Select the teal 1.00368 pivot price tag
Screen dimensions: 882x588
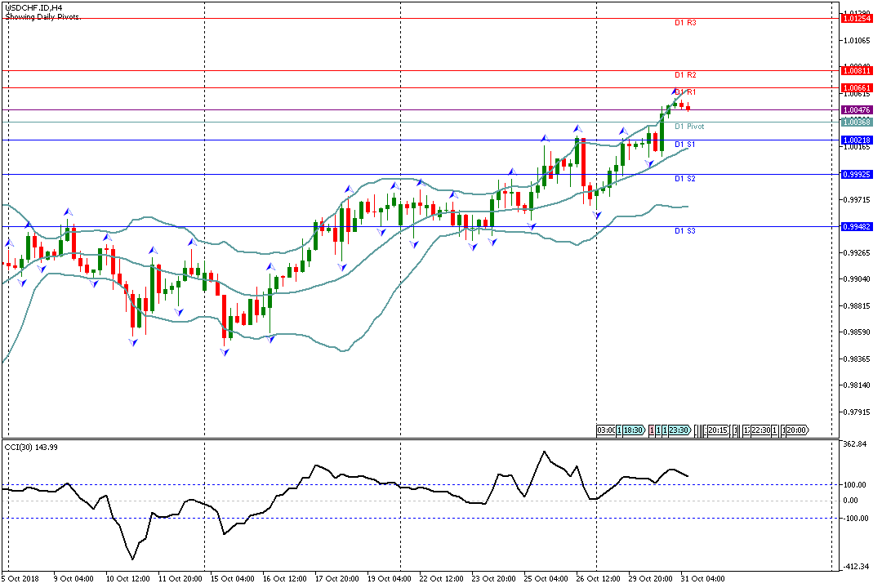pyautogui.click(x=857, y=122)
